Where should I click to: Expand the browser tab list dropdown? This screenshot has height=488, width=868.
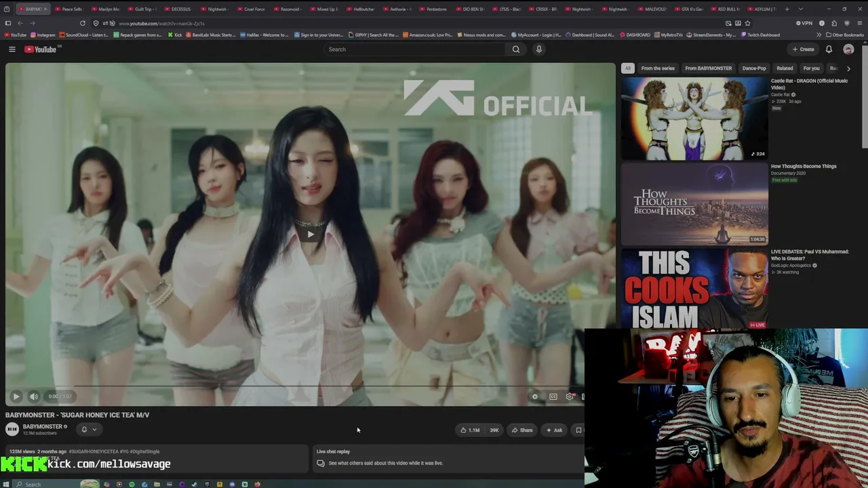coord(800,9)
